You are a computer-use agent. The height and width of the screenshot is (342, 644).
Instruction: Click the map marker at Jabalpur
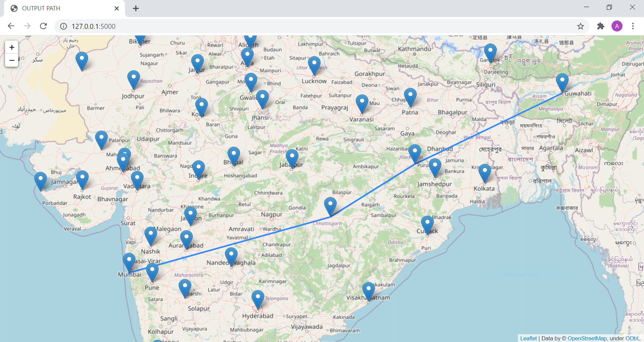point(292,159)
